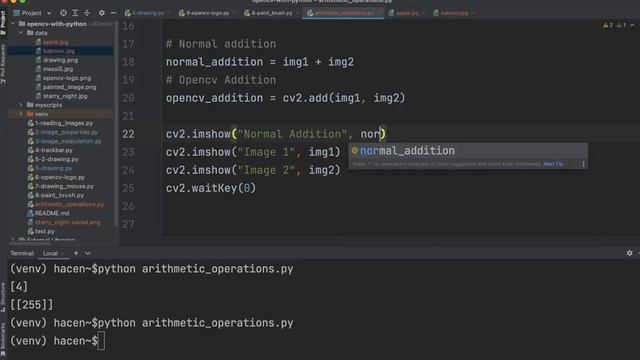The image size is (640, 360).
Task: Close the arithmetic_operations.py tab
Action: (x=379, y=13)
